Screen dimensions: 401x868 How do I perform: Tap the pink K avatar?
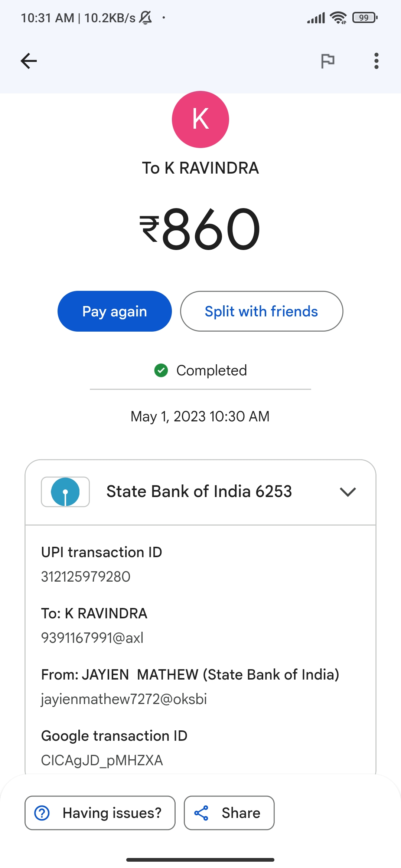(x=200, y=119)
